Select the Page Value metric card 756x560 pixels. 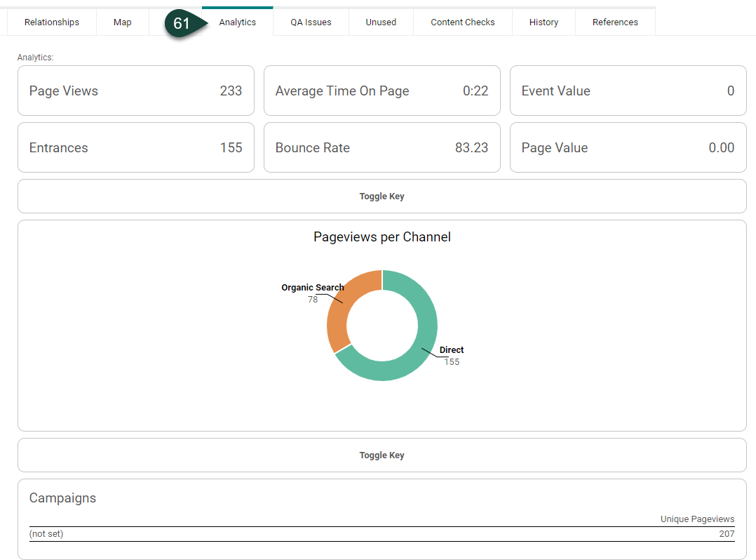(628, 147)
